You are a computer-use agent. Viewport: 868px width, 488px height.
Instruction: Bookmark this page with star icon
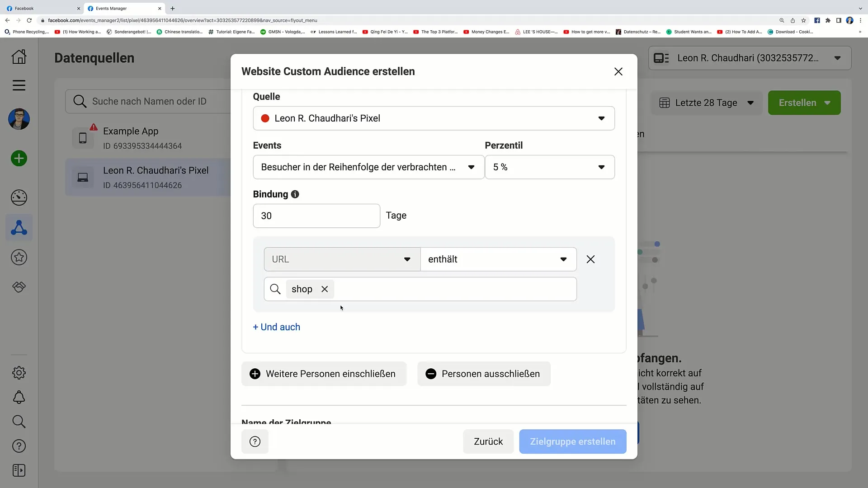(x=803, y=20)
